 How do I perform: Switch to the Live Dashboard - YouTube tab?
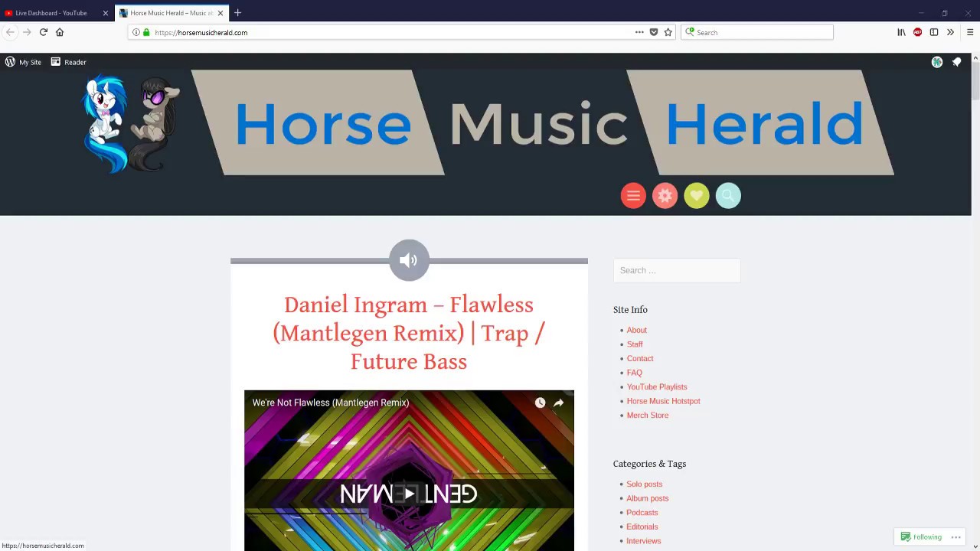tap(51, 13)
